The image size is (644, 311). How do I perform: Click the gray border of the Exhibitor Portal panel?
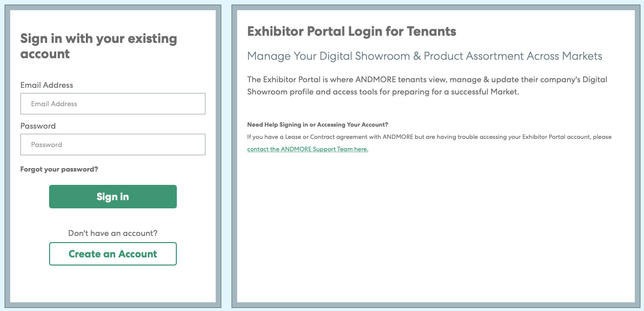234,153
